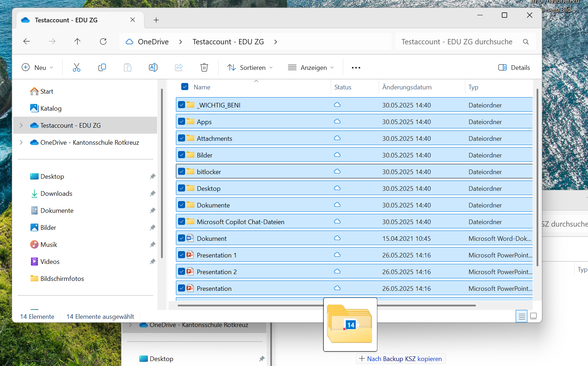Go back with the left arrow
Screen dimensions: 588x366
(x=27, y=41)
